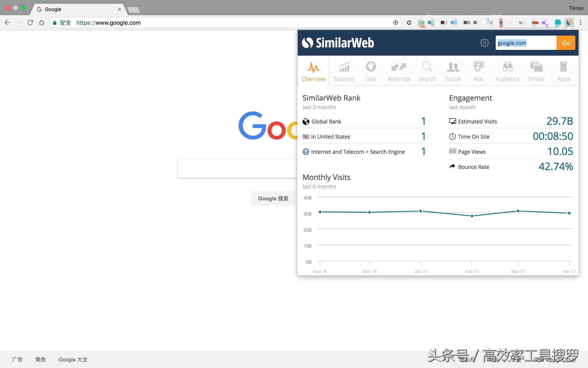Open the Google 大全 footer link
The image size is (588, 368).
coord(73,359)
